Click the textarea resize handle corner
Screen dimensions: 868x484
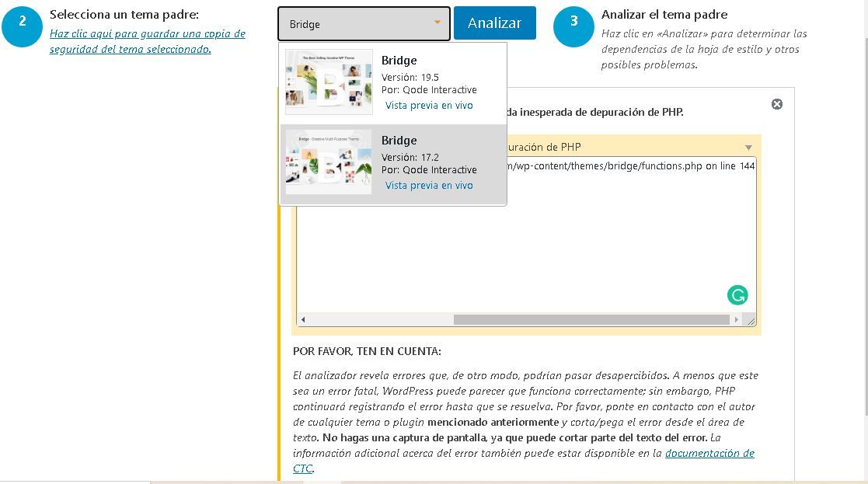tap(751, 321)
